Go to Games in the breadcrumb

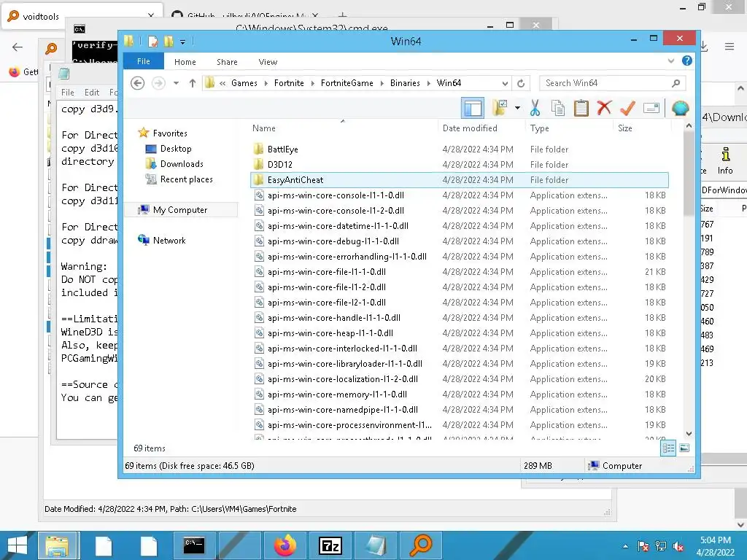pyautogui.click(x=244, y=83)
